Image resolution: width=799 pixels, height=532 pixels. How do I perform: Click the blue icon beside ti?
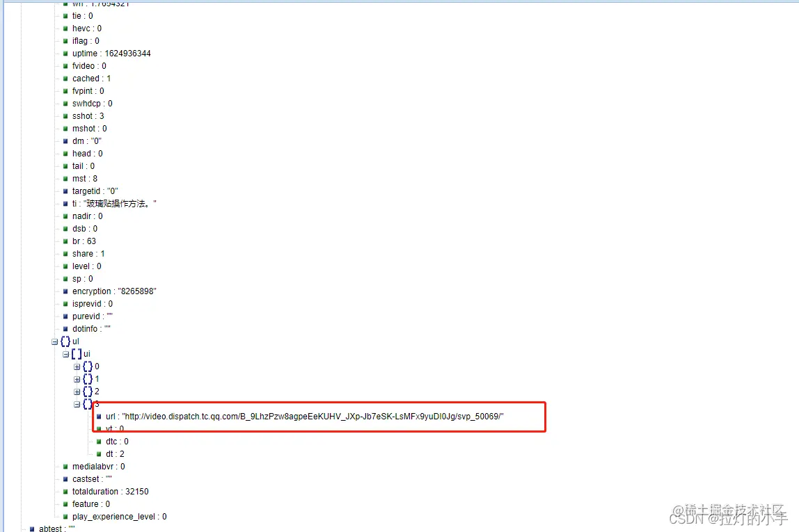click(65, 204)
